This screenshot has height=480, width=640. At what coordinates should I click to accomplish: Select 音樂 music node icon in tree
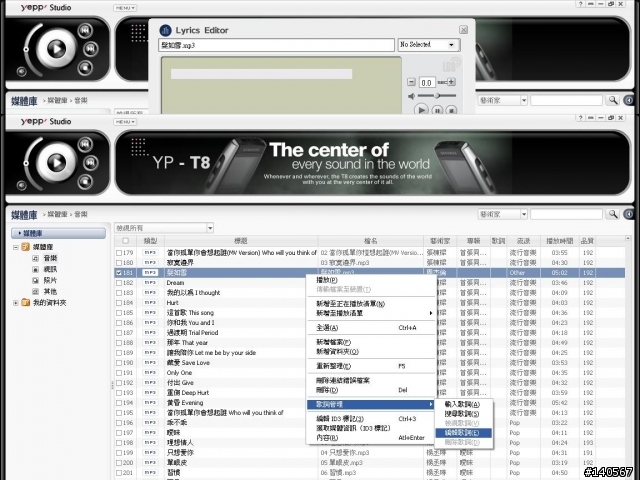pyautogui.click(x=36, y=258)
